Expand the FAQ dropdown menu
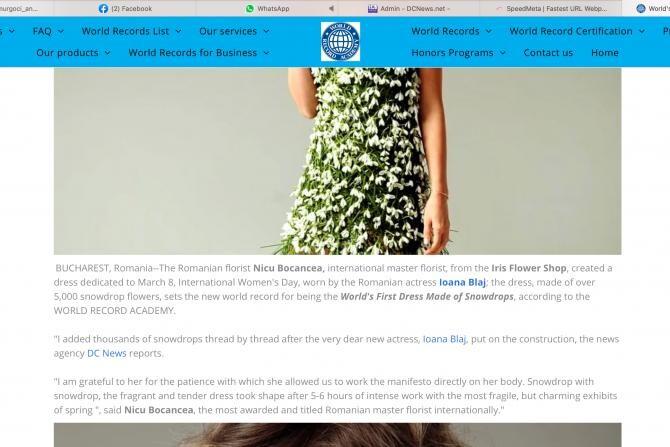Image resolution: width=670 pixels, height=447 pixels. pyautogui.click(x=48, y=31)
